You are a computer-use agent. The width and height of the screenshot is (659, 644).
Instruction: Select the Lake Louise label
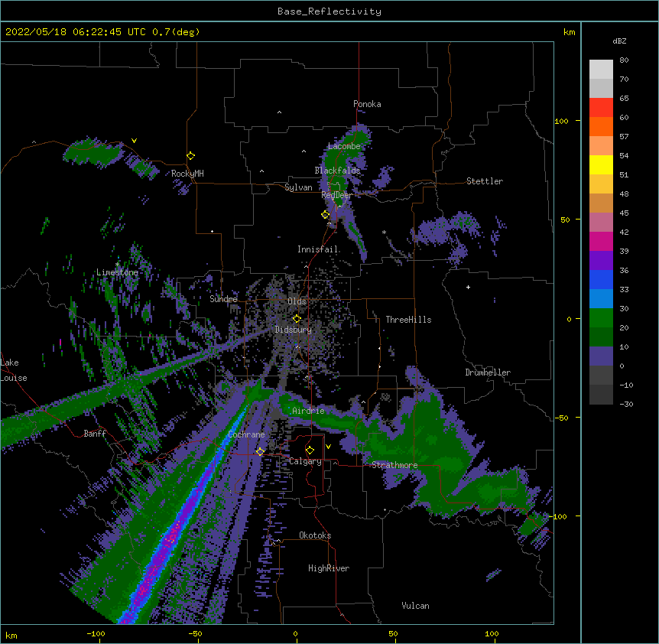point(14,370)
